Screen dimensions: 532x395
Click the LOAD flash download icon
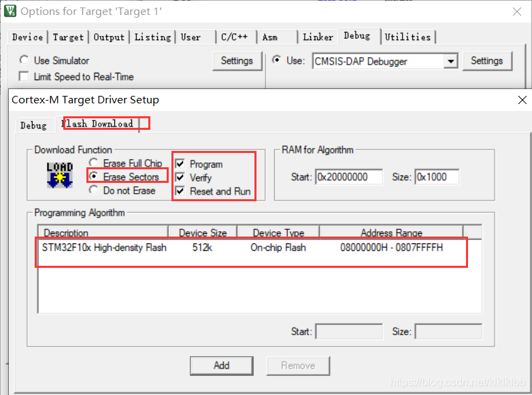click(60, 175)
